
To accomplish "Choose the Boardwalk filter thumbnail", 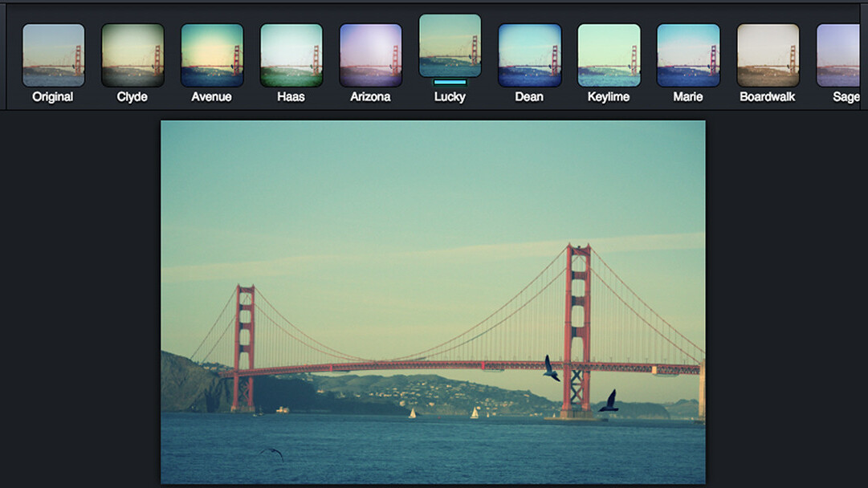I will tap(768, 55).
